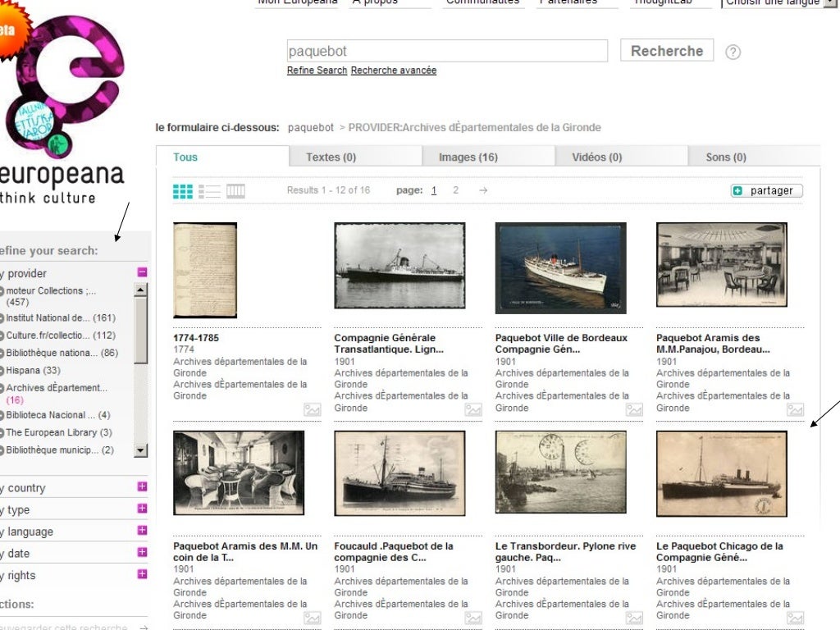Collapse the provider filter section

pos(142,272)
